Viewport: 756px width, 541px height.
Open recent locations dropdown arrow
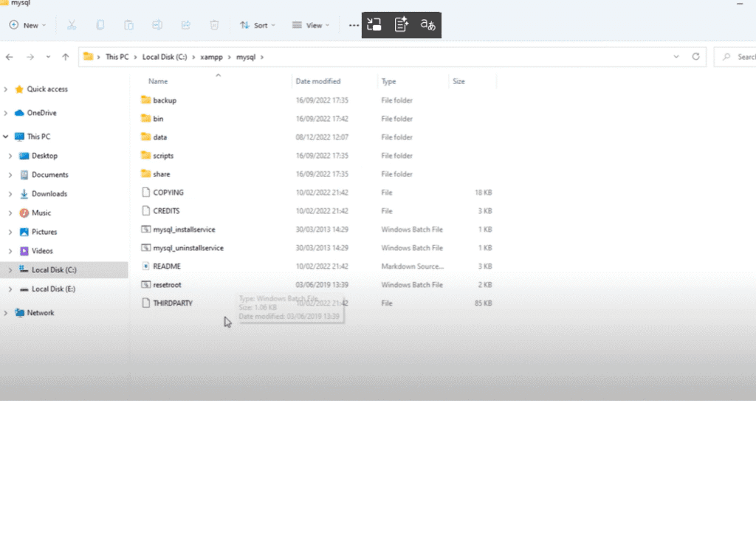coord(48,57)
